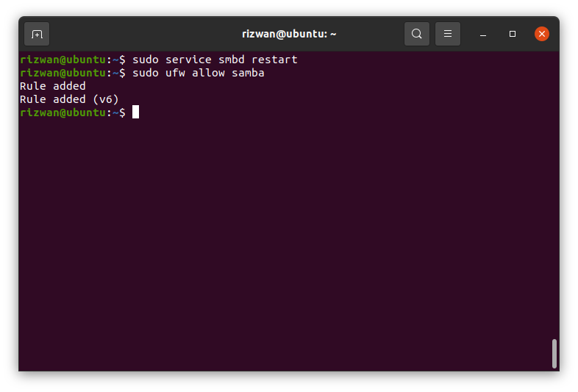Click the vertical scrollbar thumb

pyautogui.click(x=554, y=353)
